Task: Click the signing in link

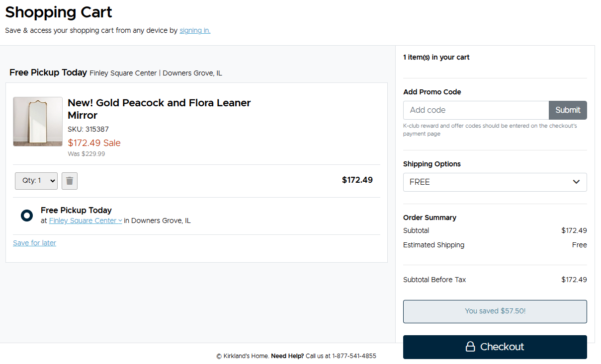Action: coord(195,30)
